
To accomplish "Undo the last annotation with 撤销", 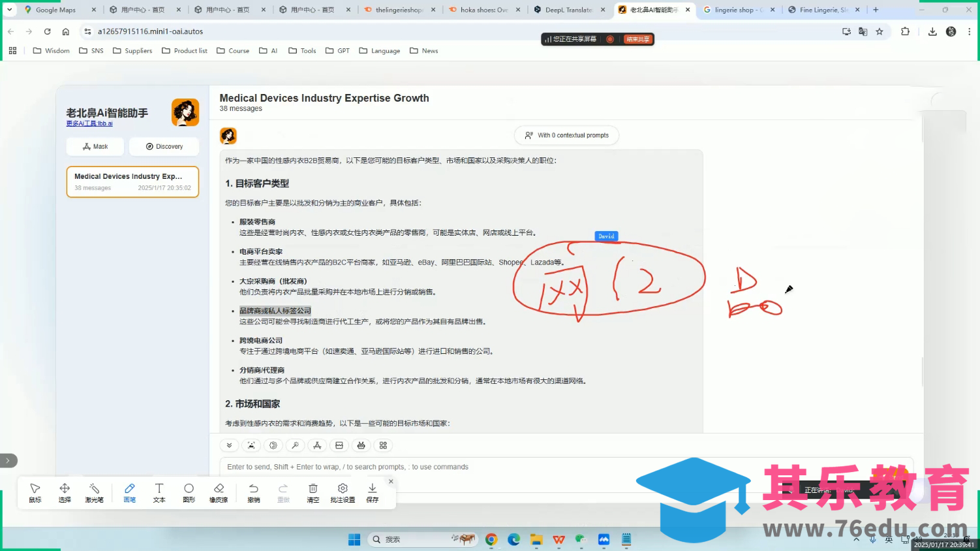I will coord(254,492).
